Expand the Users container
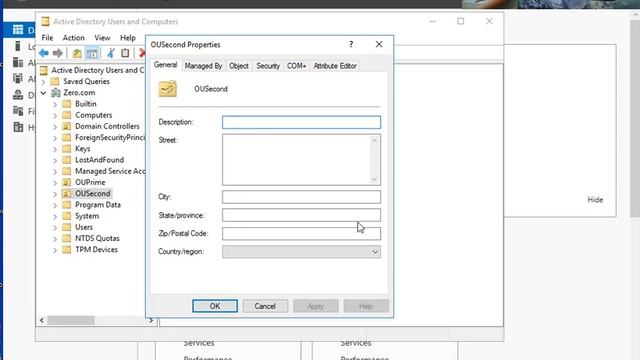 click(x=55, y=227)
